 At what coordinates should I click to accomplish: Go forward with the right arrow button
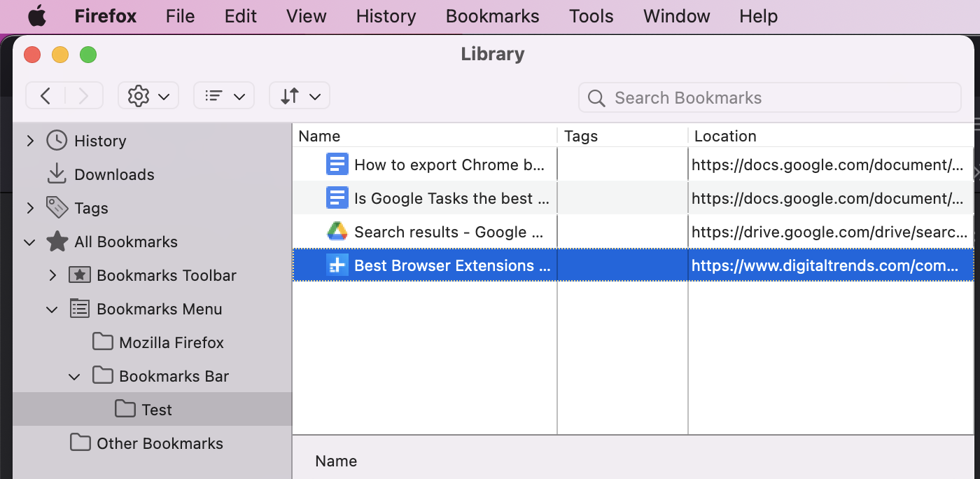click(x=84, y=96)
